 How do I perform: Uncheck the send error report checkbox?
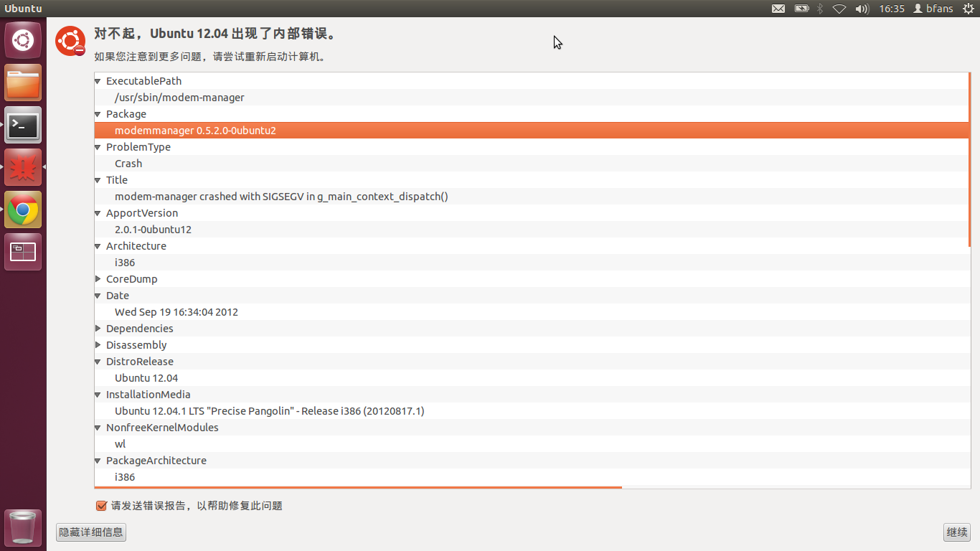point(101,506)
